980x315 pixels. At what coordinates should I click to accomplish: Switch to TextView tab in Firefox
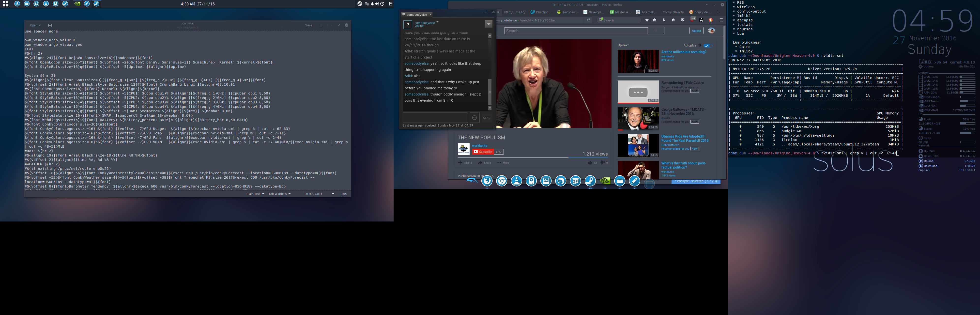point(567,12)
